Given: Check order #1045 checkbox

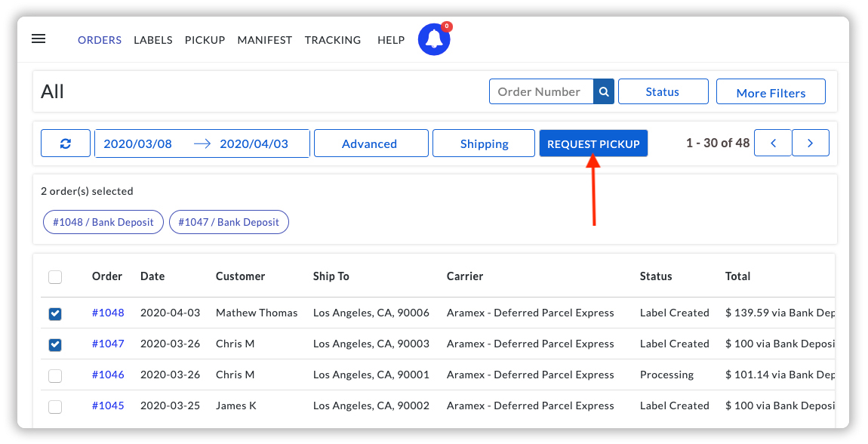Looking at the screenshot, I should pos(55,407).
